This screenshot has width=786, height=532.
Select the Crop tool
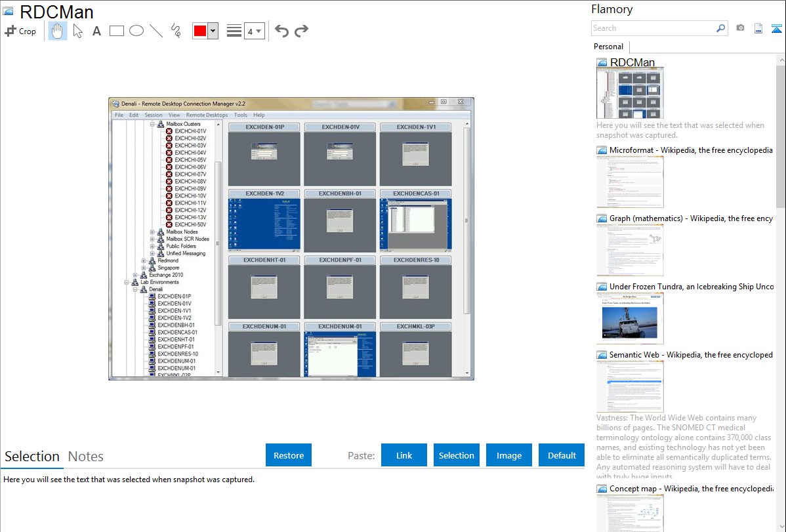pos(20,31)
